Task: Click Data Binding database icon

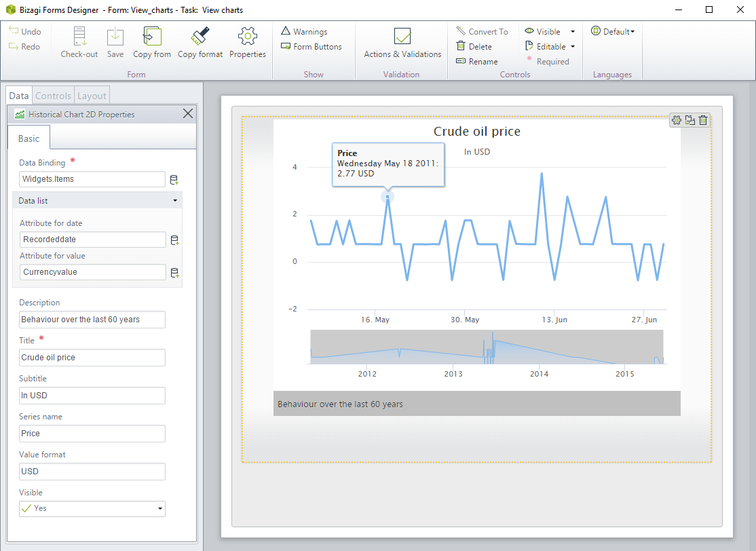Action: click(x=174, y=180)
